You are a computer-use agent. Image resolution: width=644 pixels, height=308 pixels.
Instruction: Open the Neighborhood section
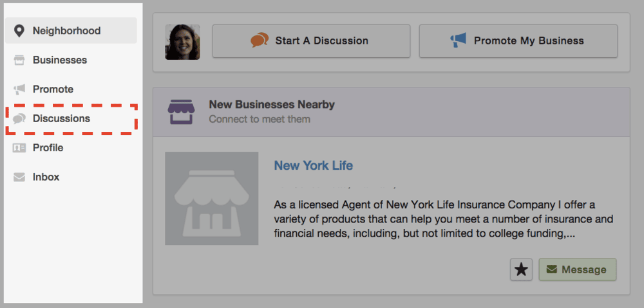[x=66, y=31]
